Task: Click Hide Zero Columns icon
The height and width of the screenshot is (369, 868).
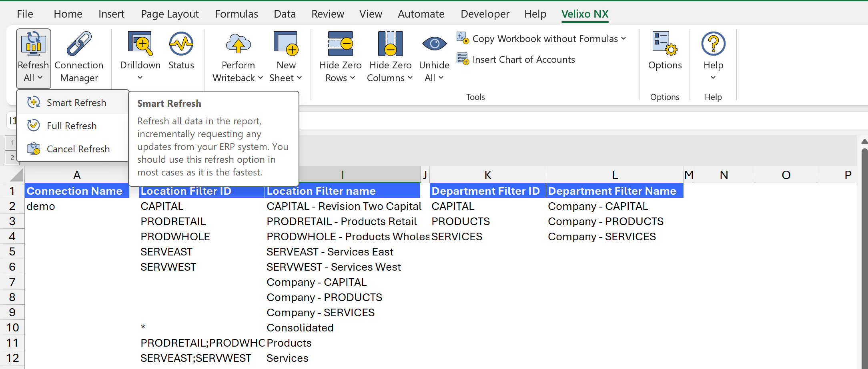Action: (x=390, y=44)
